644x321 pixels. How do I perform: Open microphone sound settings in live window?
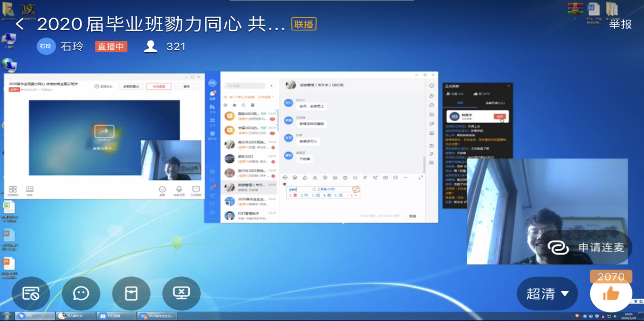179,190
